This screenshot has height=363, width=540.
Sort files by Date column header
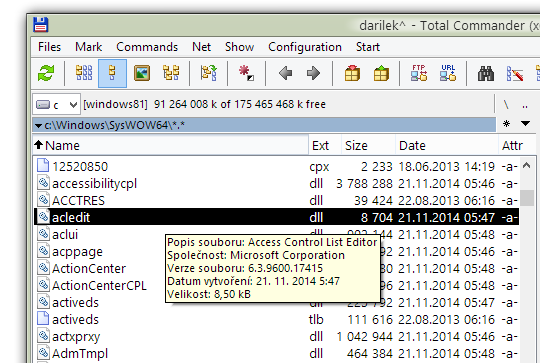(447, 145)
